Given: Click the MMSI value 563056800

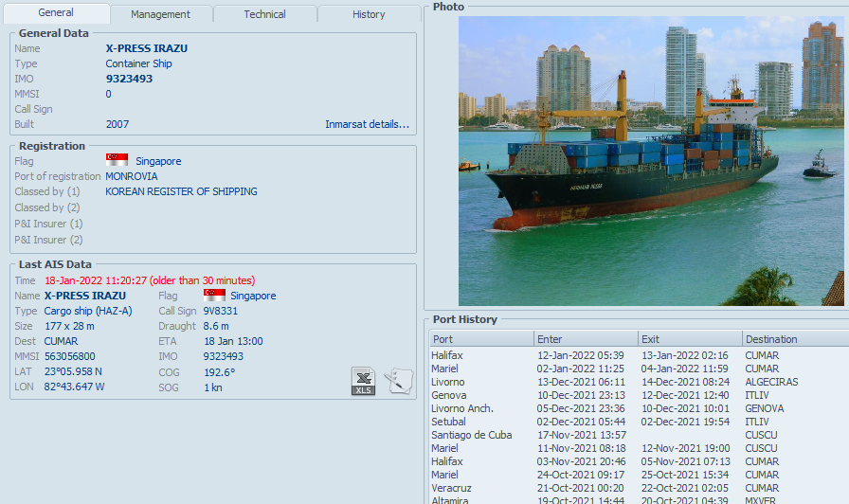Looking at the screenshot, I should tap(70, 356).
